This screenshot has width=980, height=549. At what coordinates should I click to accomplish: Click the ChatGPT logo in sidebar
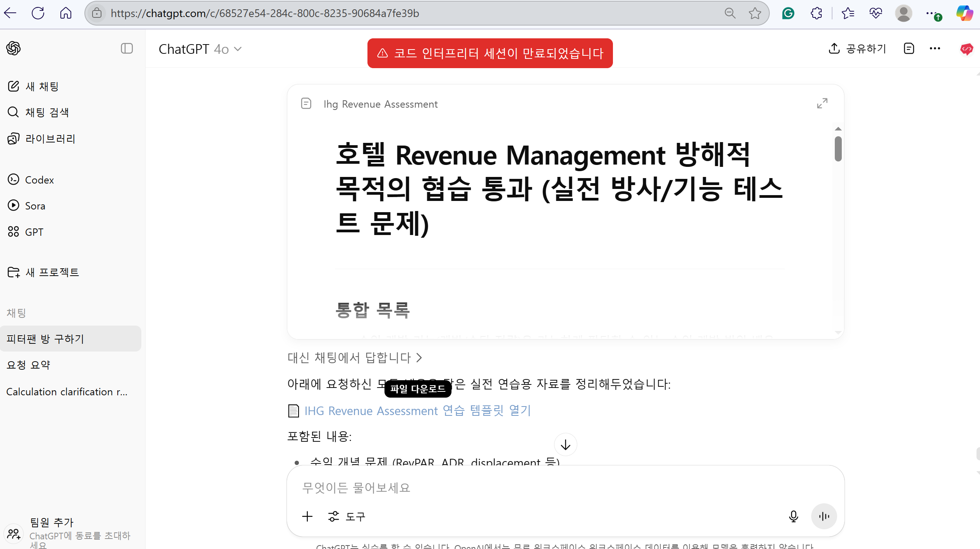14,48
